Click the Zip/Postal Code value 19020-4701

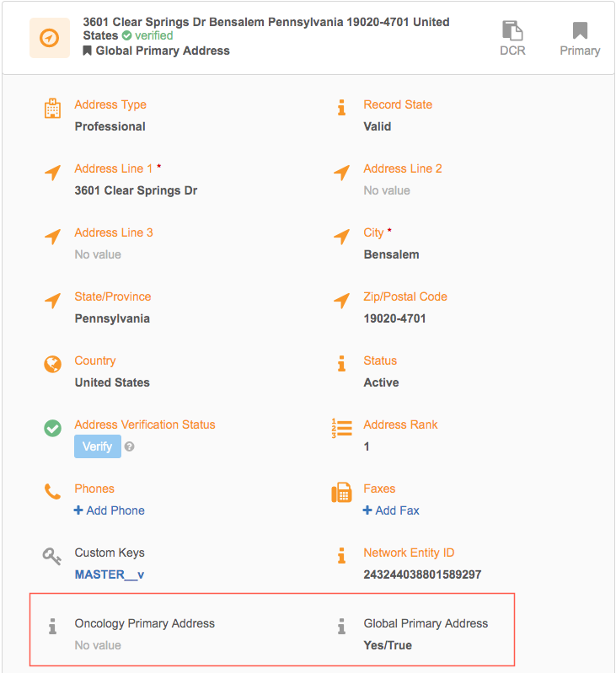click(394, 318)
